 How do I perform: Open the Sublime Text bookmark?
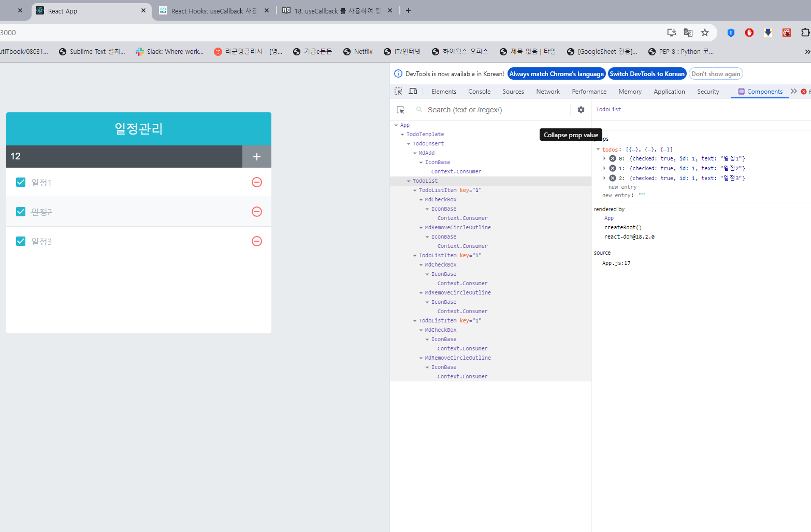[92, 52]
